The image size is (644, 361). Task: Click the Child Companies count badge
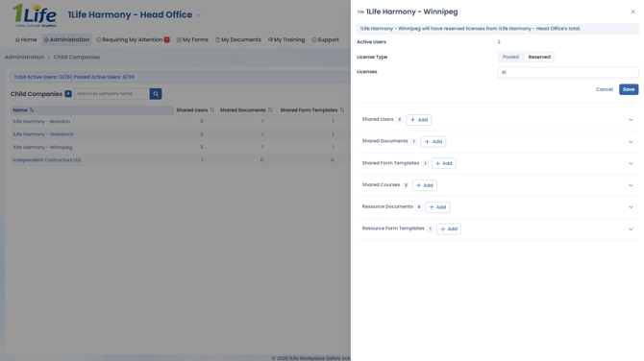[x=68, y=94]
